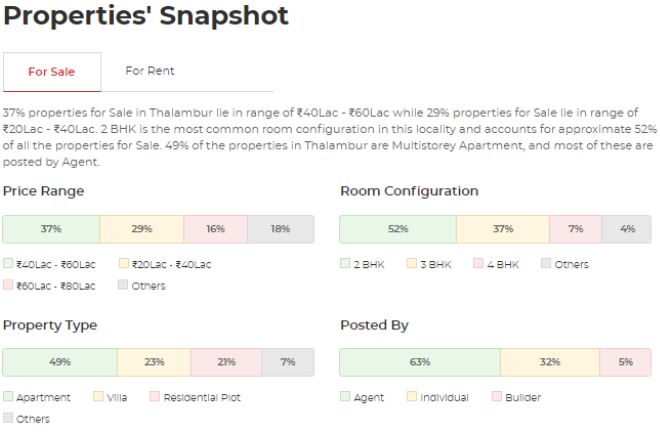
Task: Click the 49% Apartment segment in Property Type
Action: 60,362
